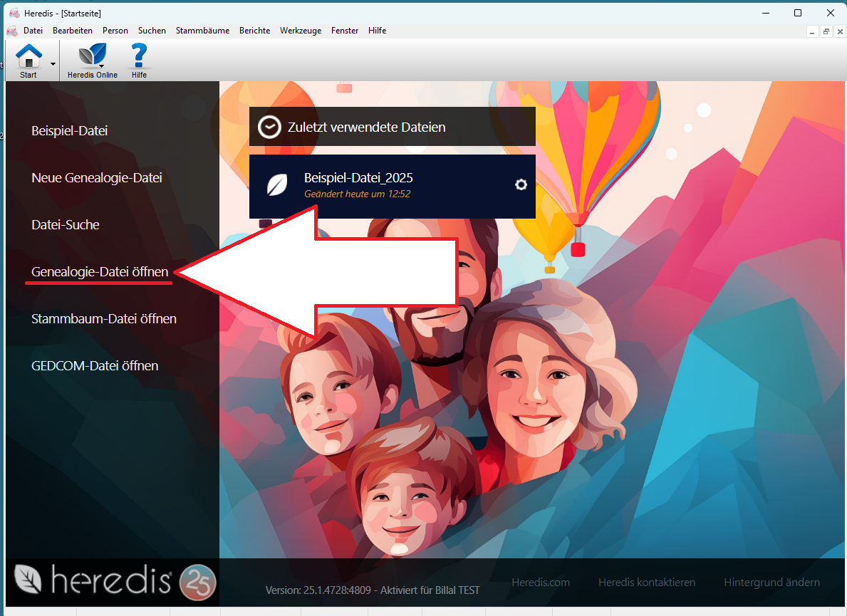Choose Neue Genealogie-Datei

97,178
